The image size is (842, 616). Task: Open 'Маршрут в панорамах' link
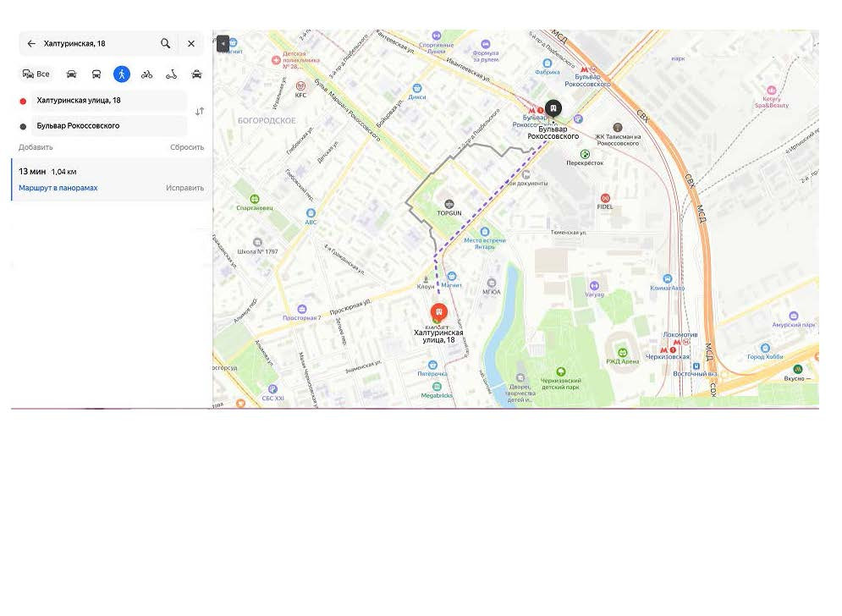click(x=58, y=188)
